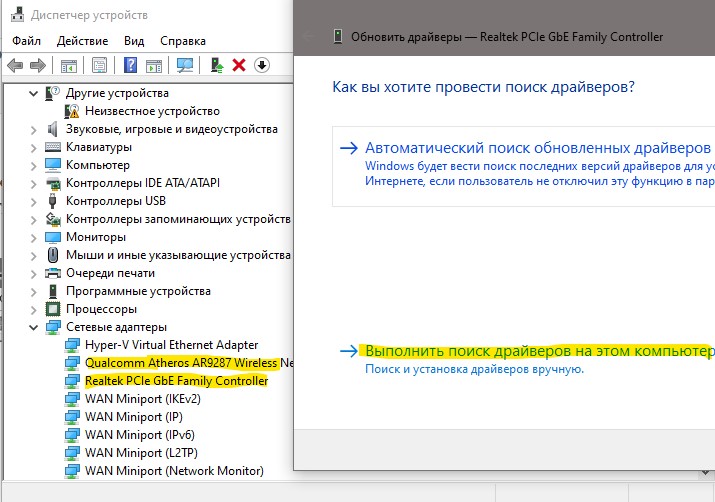Image resolution: width=715 pixels, height=502 pixels.
Task: Expand Звуковые, игровые и видеоустройства
Action: 33,130
